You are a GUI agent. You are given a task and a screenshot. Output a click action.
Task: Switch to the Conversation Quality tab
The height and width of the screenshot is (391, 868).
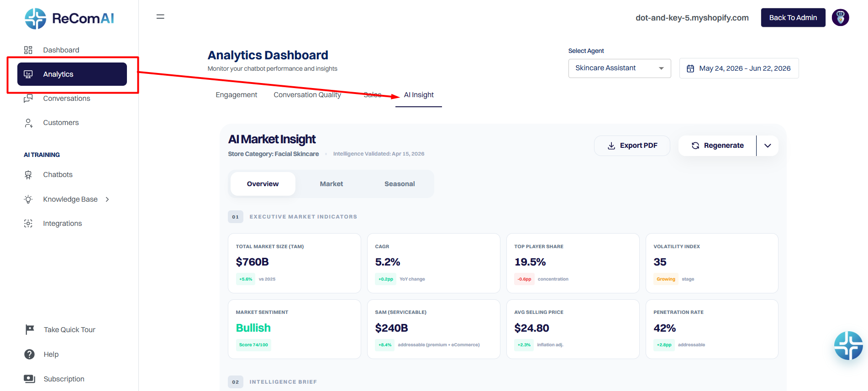(307, 95)
